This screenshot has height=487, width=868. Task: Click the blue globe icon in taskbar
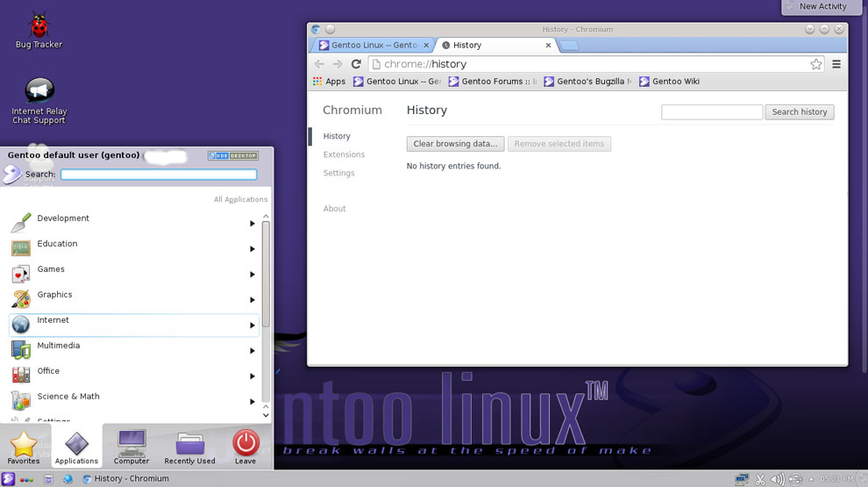tap(68, 479)
